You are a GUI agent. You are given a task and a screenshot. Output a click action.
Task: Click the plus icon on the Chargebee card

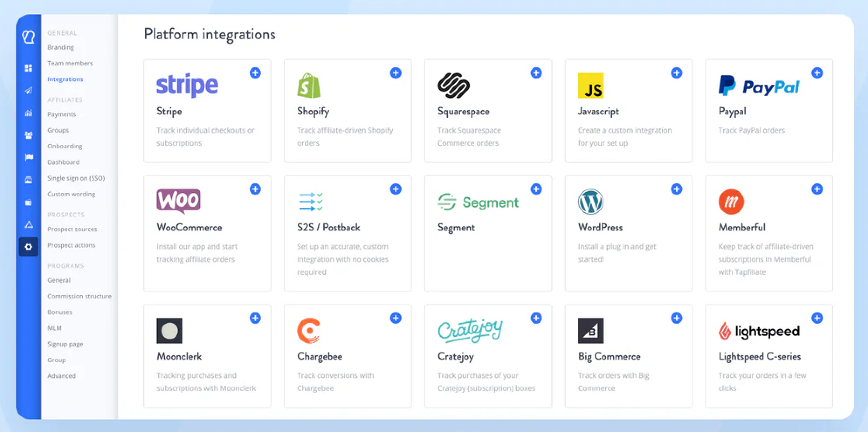(396, 318)
